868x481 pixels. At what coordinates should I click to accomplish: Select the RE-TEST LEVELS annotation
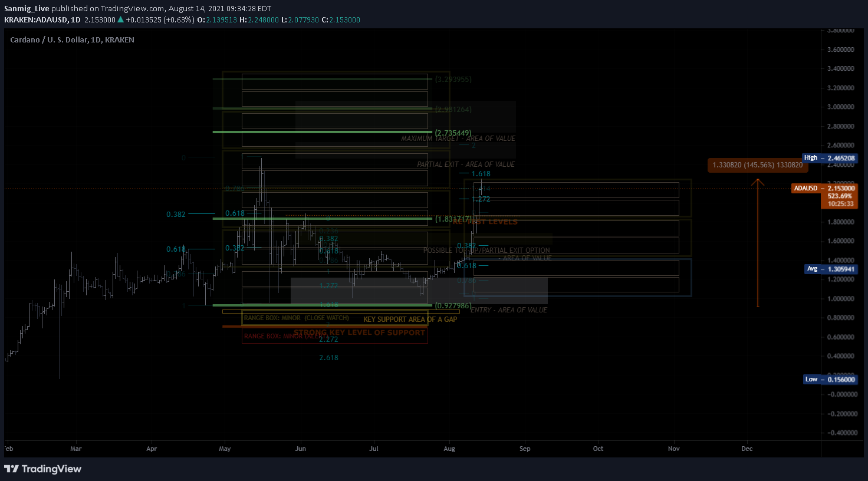(485, 222)
